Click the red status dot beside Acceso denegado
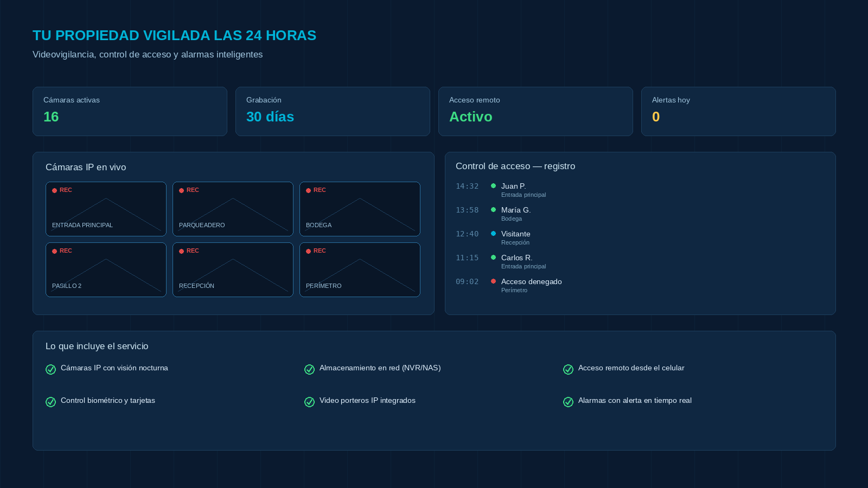 pos(493,281)
